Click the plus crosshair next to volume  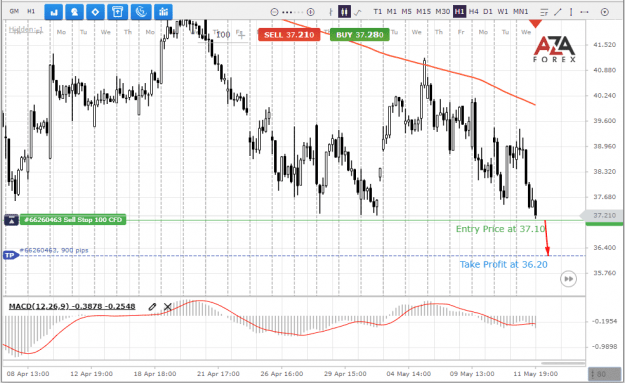pos(241,35)
